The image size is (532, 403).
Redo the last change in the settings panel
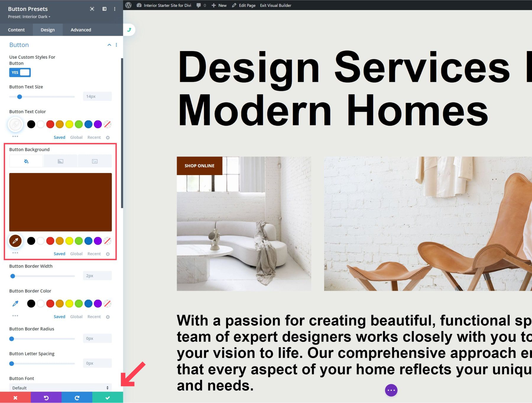(77, 398)
